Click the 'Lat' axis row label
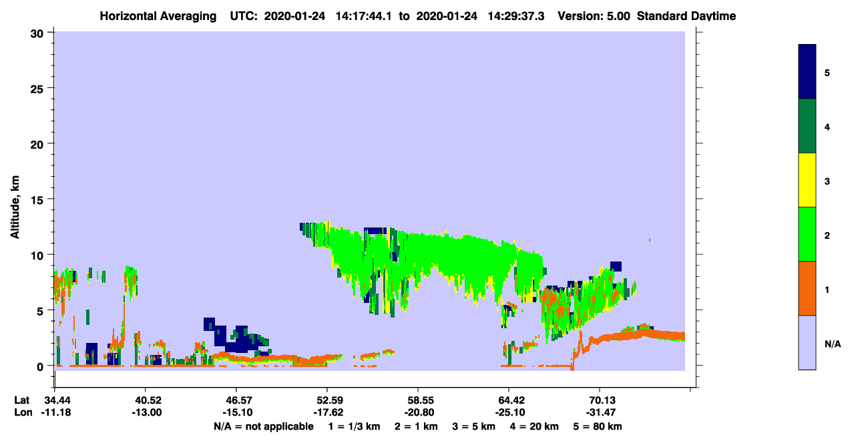Screen dimensions: 868x445 point(22,400)
